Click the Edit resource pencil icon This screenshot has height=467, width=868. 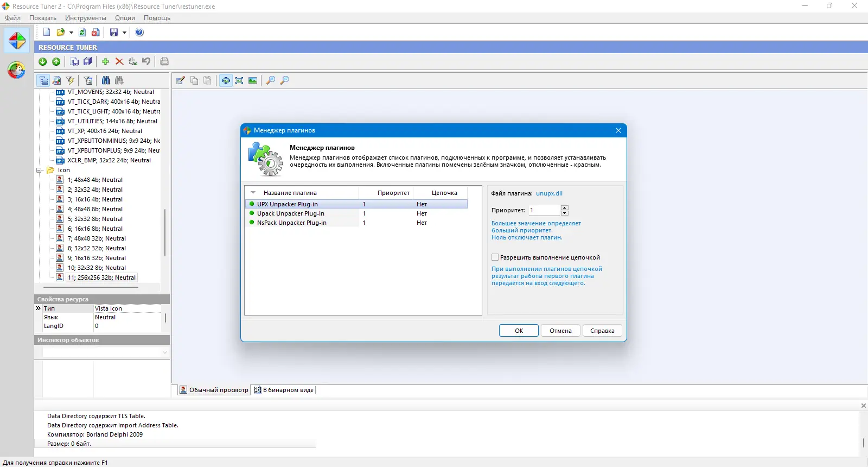(x=181, y=80)
